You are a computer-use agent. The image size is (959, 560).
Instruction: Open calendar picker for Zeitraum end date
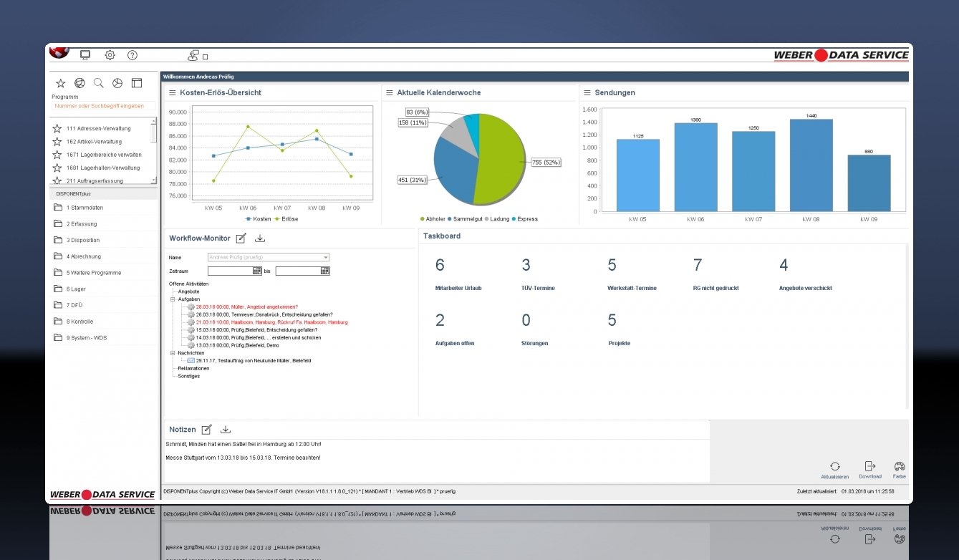(x=325, y=271)
